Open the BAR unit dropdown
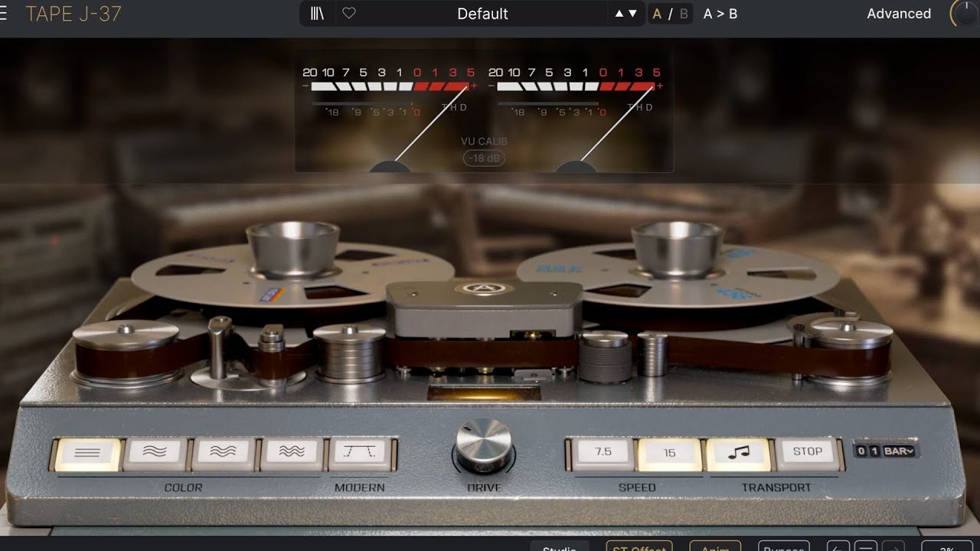 (899, 451)
